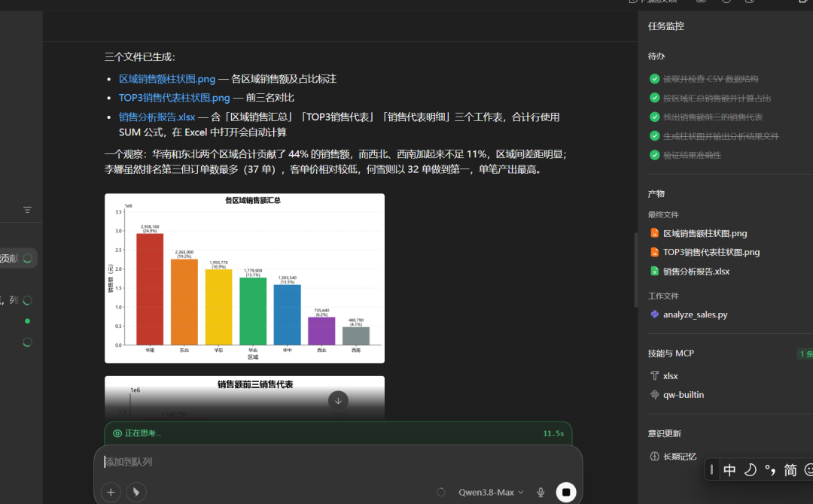Open 销售分析报告.xlsx in the 产物 panel
This screenshot has width=813, height=504.
pyautogui.click(x=696, y=272)
